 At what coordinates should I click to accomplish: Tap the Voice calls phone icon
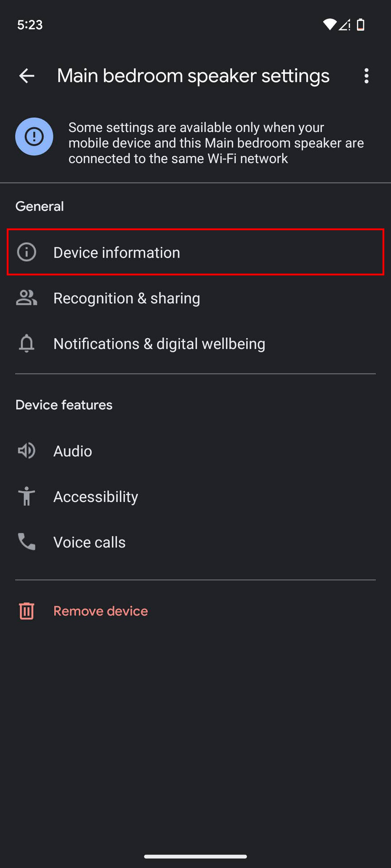[27, 542]
